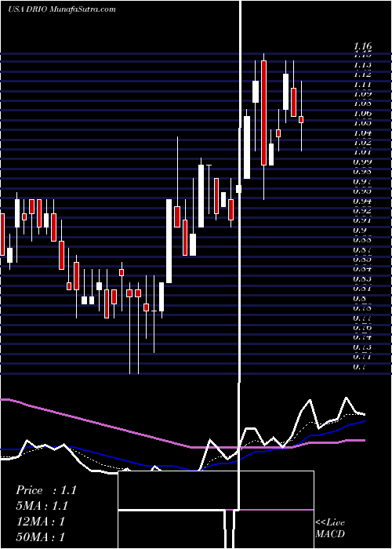Select the 5MA : 1.1 value
Viewport: 392px width, 549px height.
42,506
